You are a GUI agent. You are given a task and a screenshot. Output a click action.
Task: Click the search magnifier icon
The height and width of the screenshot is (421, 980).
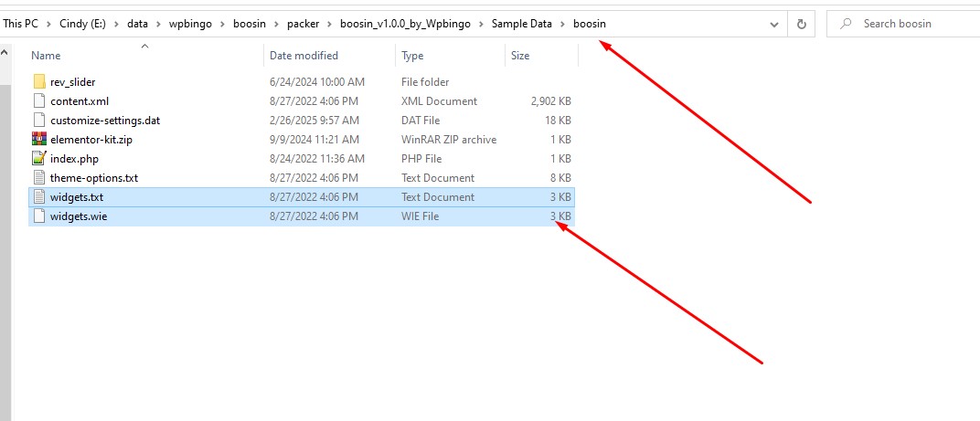[x=846, y=24]
